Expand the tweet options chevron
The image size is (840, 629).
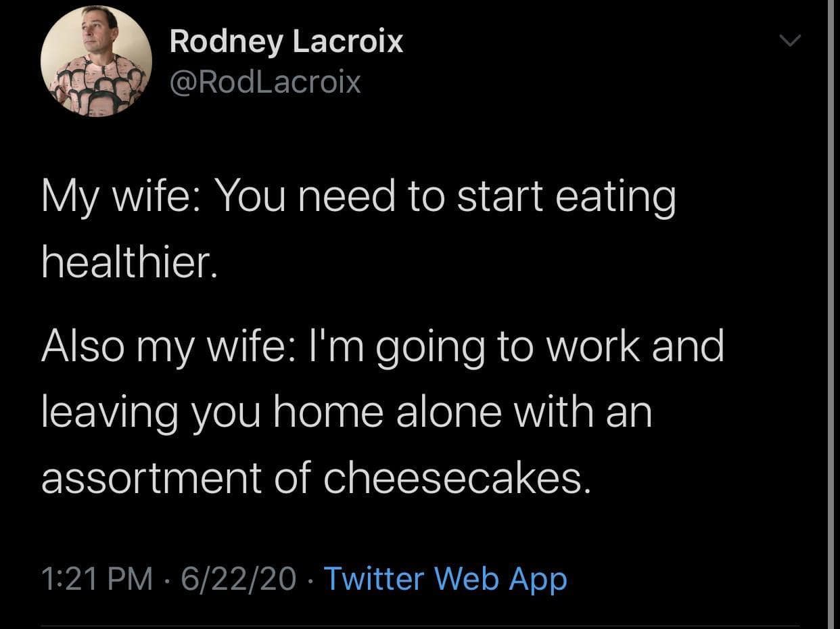(788, 42)
